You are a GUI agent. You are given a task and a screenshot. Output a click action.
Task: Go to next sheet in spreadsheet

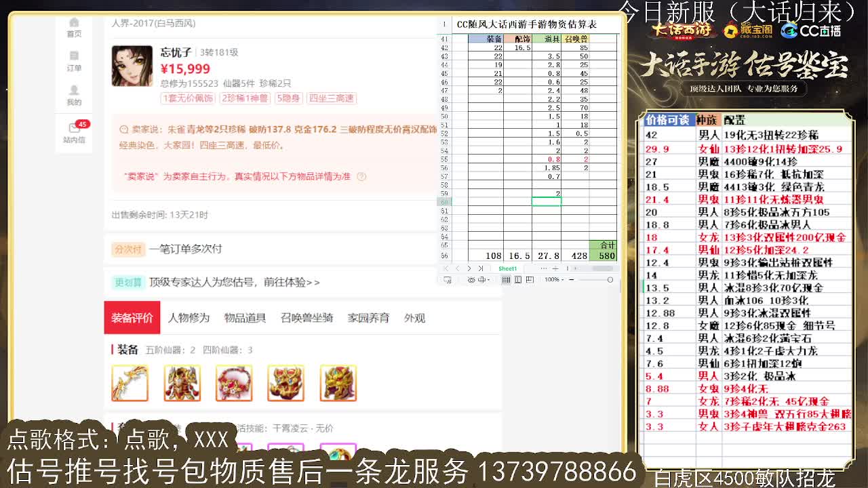pos(469,268)
